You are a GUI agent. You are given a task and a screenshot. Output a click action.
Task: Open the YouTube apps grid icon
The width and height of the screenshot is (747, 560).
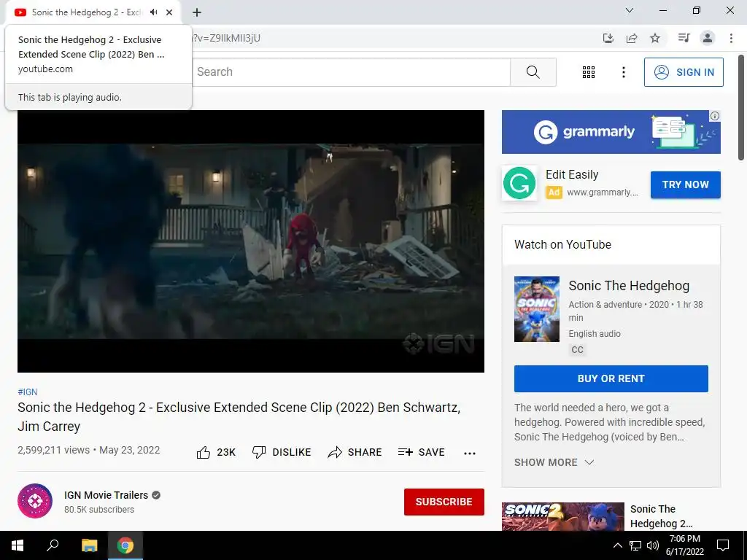[589, 72]
